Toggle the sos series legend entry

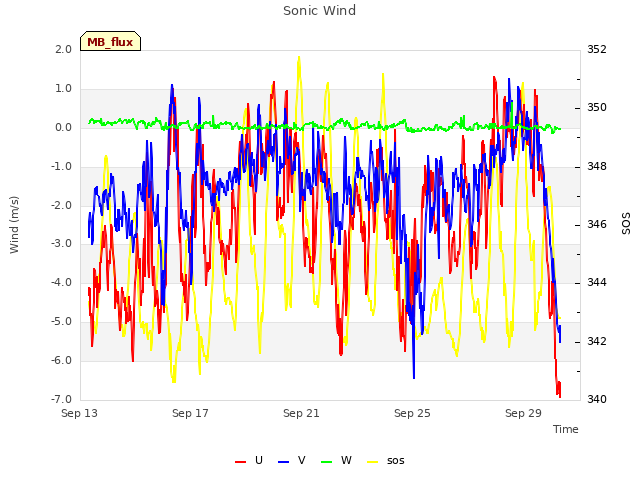pyautogui.click(x=386, y=461)
